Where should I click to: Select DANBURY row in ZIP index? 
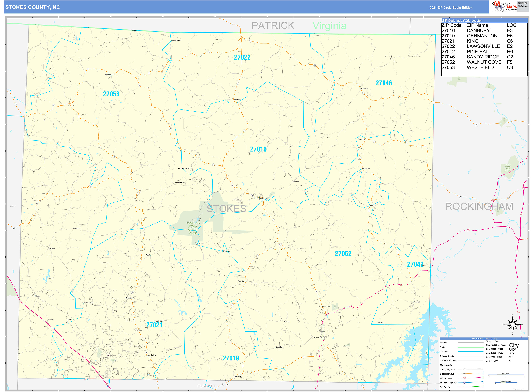pos(484,31)
